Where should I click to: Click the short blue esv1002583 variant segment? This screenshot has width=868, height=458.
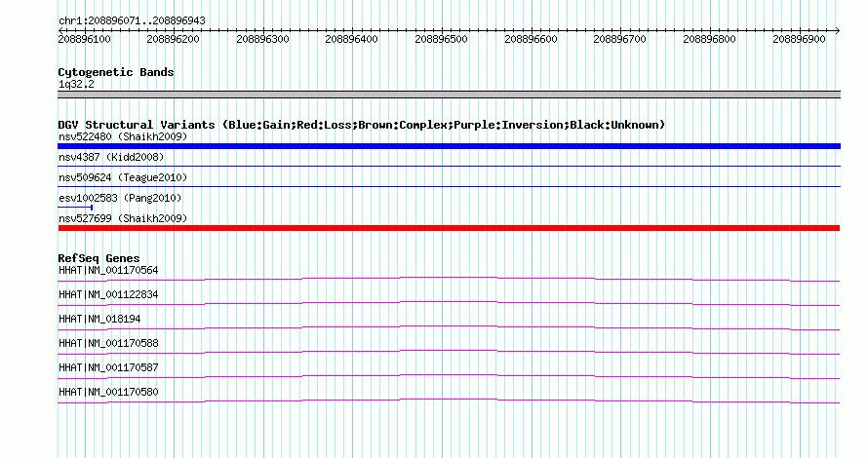[x=75, y=208]
